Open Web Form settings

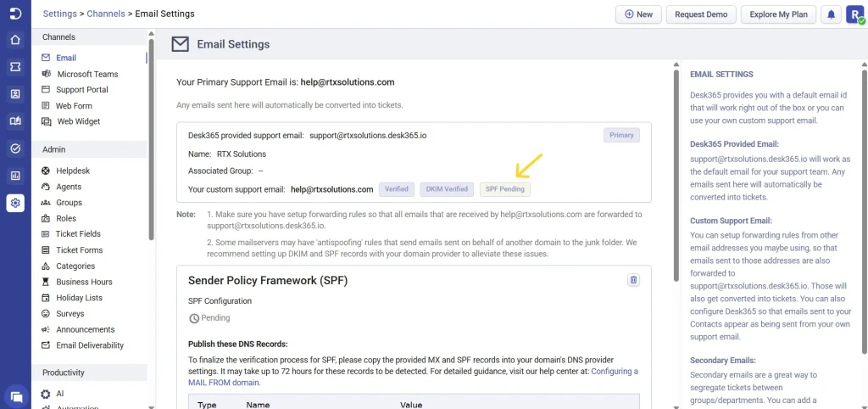tap(75, 105)
